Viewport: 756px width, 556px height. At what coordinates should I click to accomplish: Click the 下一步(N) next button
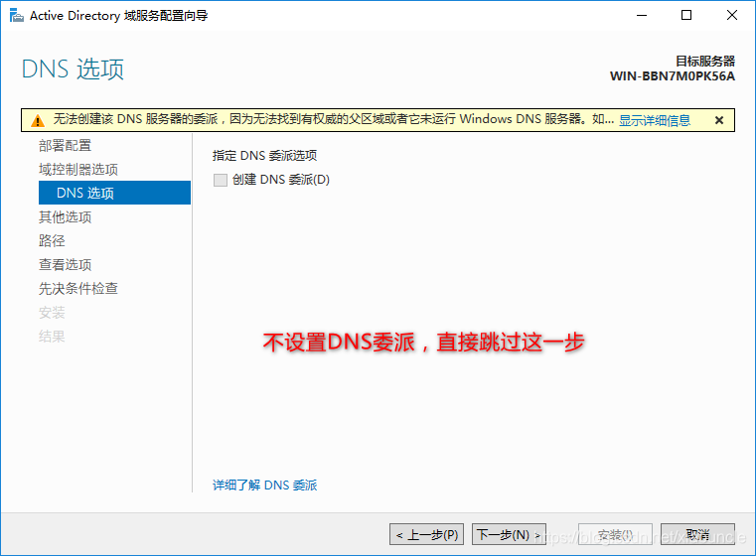click(509, 534)
